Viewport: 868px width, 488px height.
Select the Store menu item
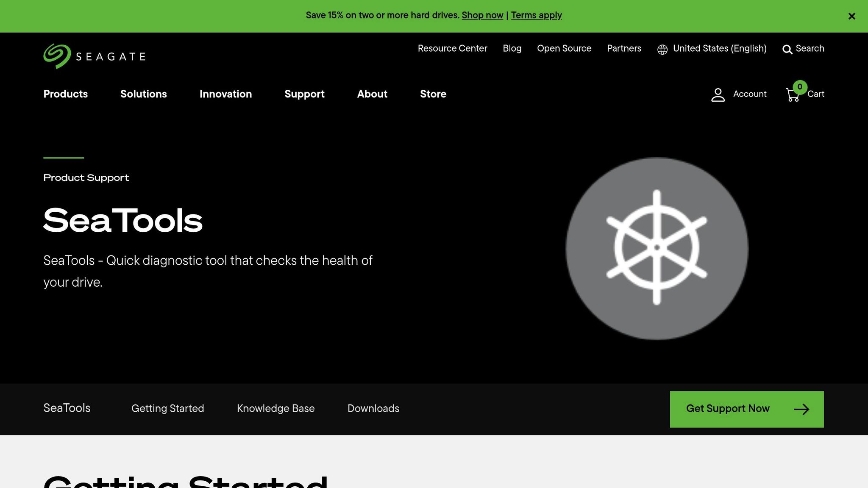(433, 94)
